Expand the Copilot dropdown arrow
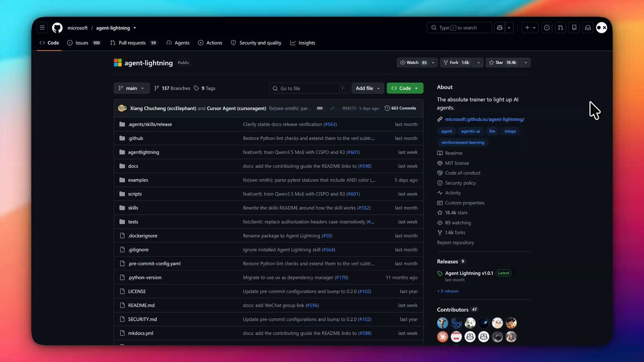Image resolution: width=644 pixels, height=362 pixels. pyautogui.click(x=509, y=28)
